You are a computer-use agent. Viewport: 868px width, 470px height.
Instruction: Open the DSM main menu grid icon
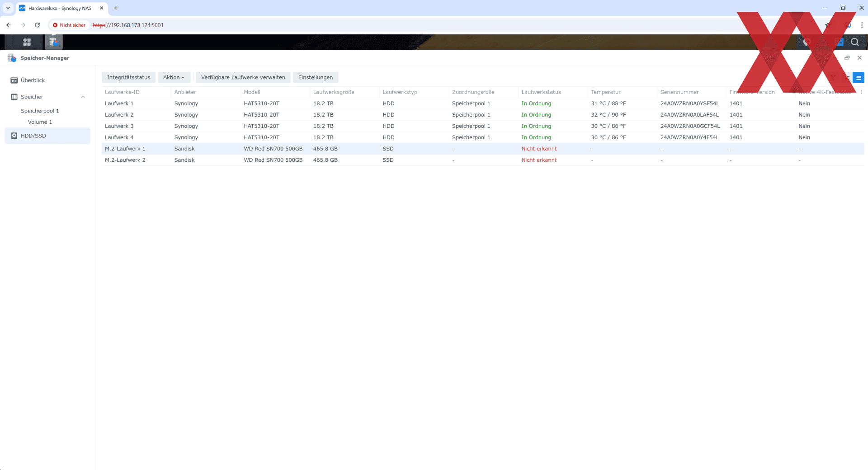pyautogui.click(x=27, y=42)
